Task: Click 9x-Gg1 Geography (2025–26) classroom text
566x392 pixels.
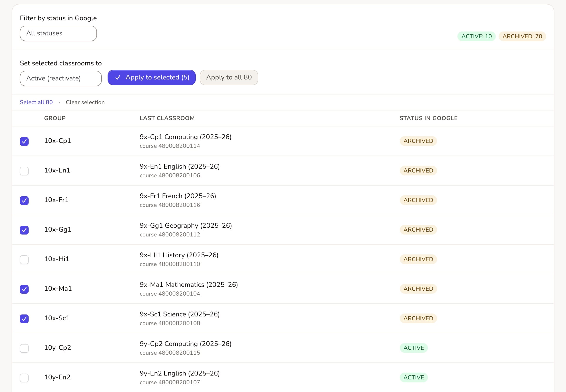Action: [186, 226]
